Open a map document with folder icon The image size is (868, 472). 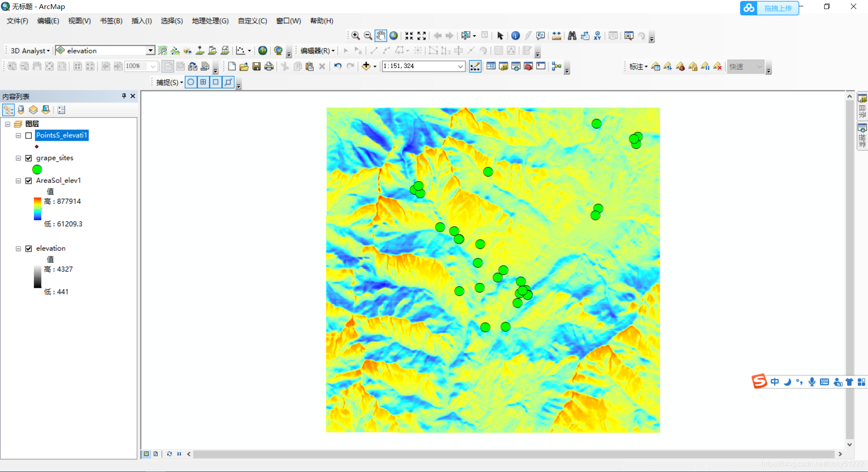[244, 66]
